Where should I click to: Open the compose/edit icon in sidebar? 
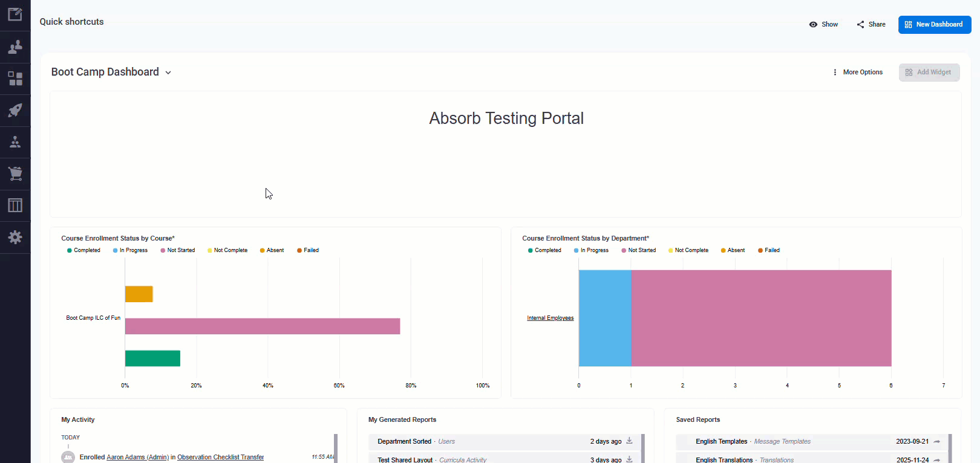[15, 15]
